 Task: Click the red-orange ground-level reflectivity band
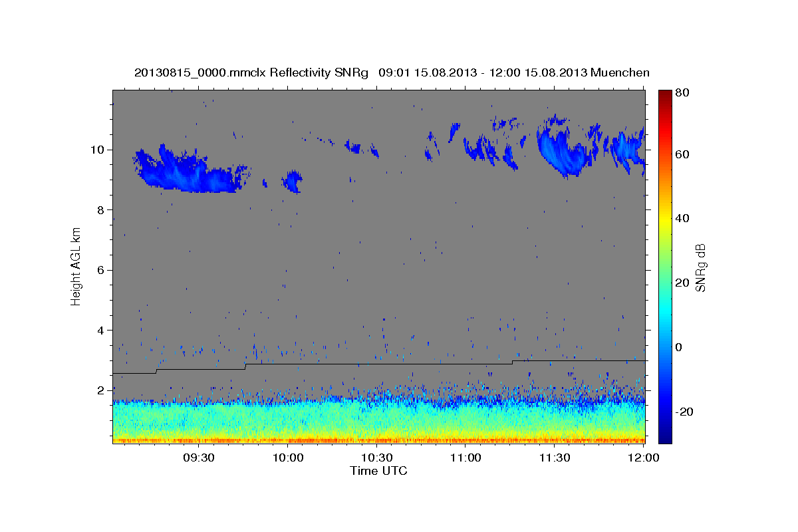[378, 440]
